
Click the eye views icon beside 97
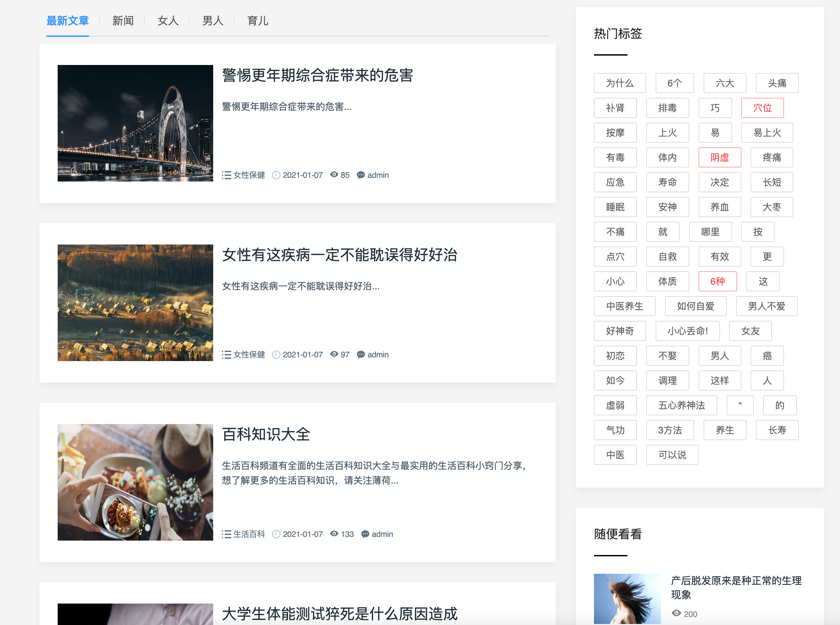tap(334, 354)
